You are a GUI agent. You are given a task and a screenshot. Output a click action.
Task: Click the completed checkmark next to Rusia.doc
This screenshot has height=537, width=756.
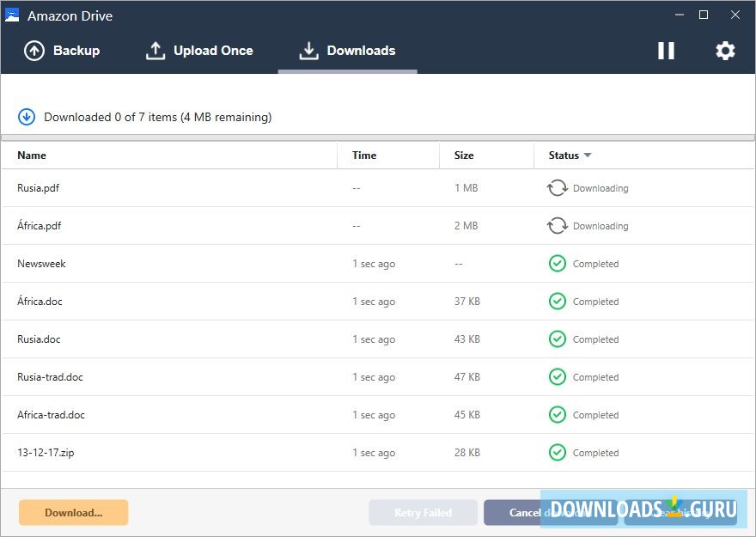pyautogui.click(x=558, y=339)
